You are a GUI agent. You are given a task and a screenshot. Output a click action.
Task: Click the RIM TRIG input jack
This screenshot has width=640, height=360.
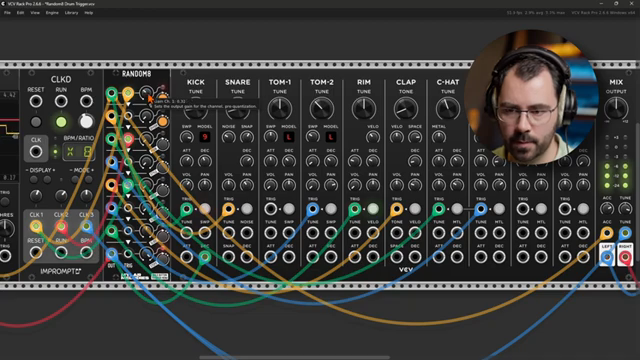pyautogui.click(x=355, y=209)
